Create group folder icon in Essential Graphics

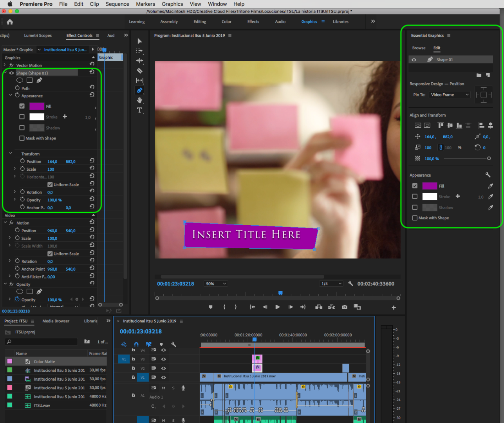[479, 75]
